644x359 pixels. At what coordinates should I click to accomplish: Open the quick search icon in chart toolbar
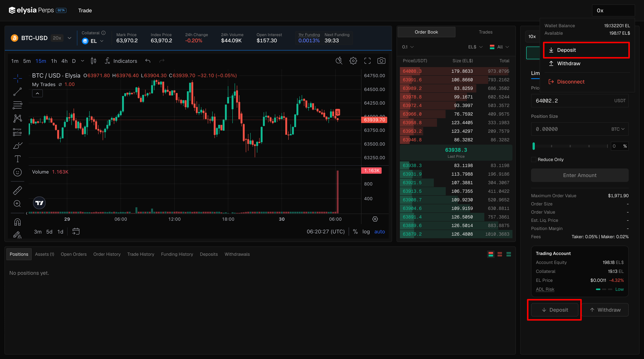click(x=339, y=61)
